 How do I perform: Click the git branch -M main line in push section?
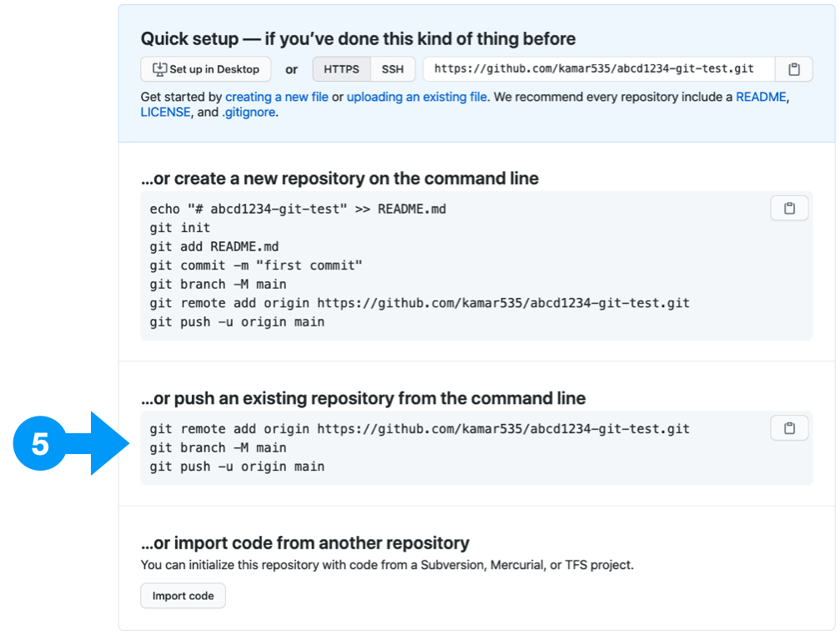pos(218,448)
